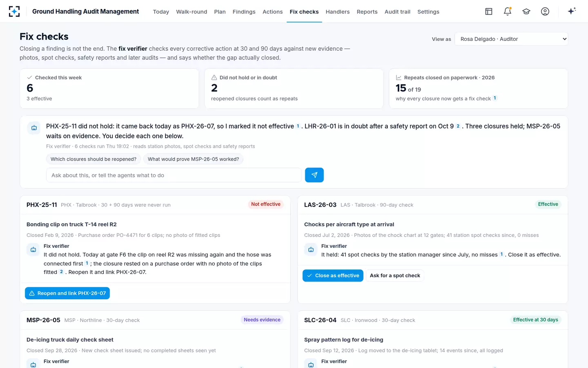Click 'Which closures should be reopened?' suggestion
Image resolution: width=588 pixels, height=368 pixels.
pos(94,159)
